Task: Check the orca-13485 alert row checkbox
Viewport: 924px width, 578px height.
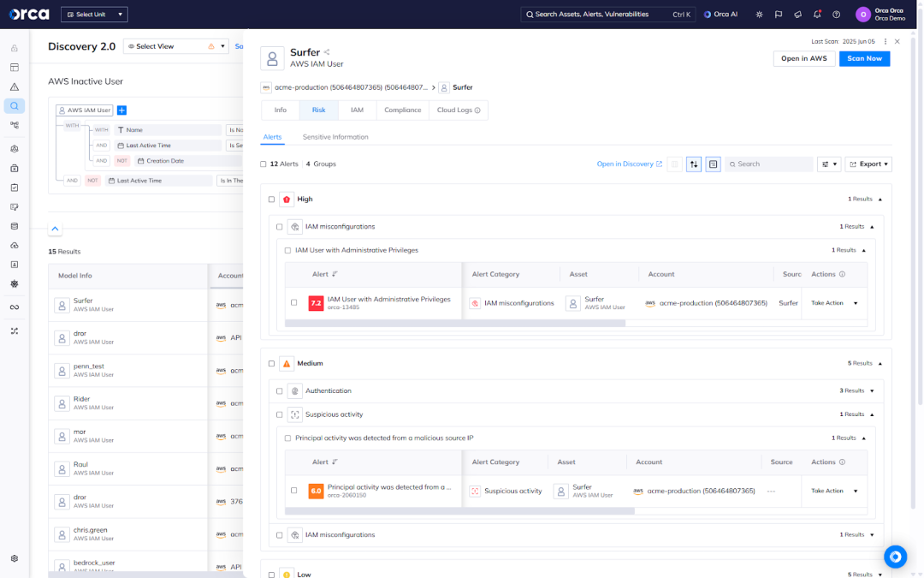Action: [294, 302]
